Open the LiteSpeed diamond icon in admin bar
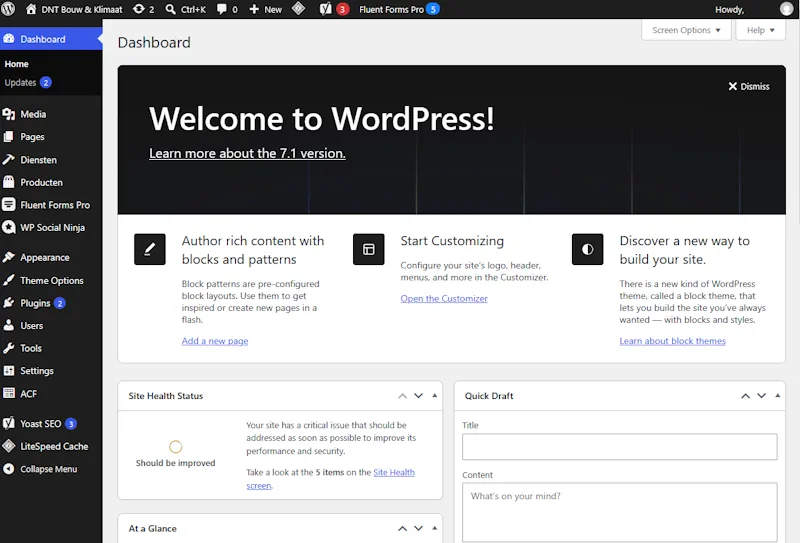Image resolution: width=800 pixels, height=543 pixels. (298, 9)
